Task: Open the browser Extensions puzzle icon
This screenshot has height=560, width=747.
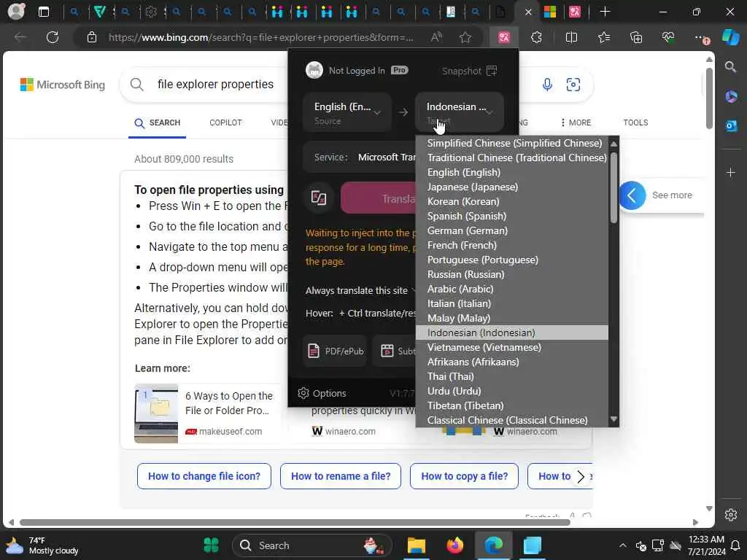Action: [x=536, y=37]
